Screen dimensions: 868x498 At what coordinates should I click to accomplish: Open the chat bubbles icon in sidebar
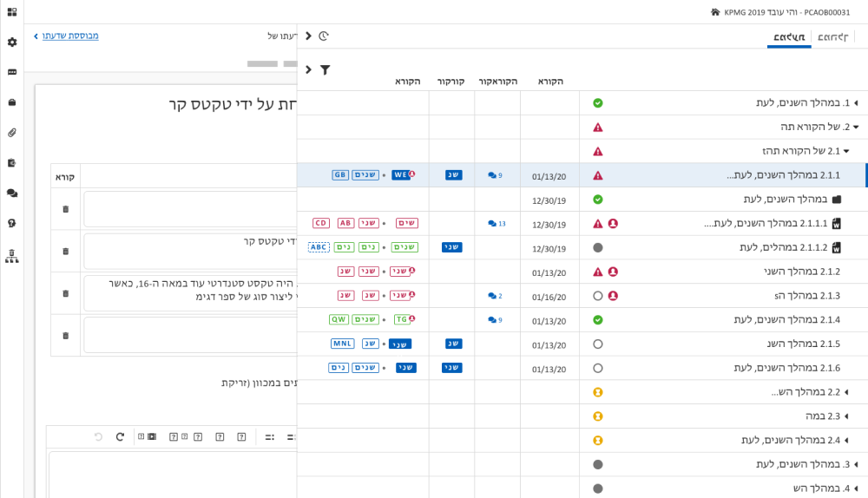click(12, 193)
